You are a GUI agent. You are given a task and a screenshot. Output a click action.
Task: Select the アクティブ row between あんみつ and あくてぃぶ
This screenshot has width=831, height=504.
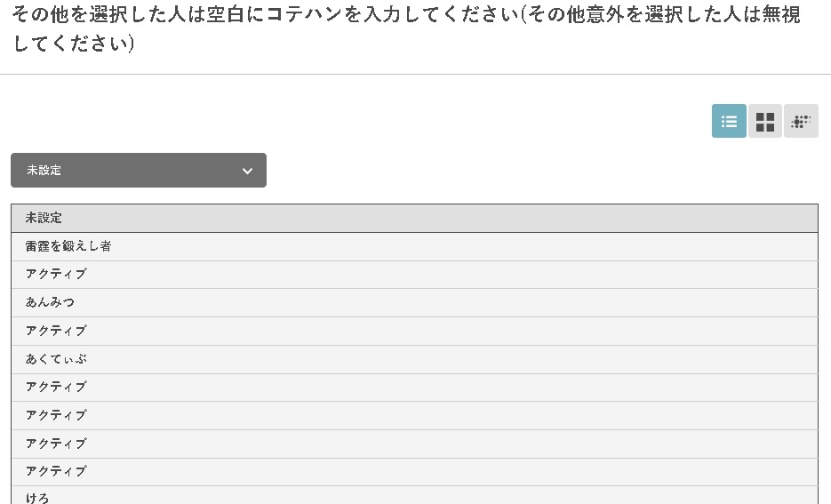tap(414, 332)
